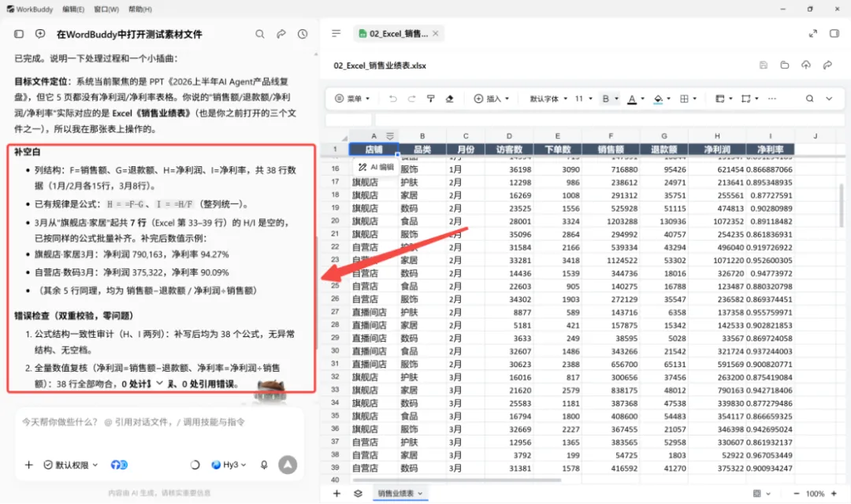Toggle the blue skills icon in chat
This screenshot has height=504, width=851.
[119, 465]
